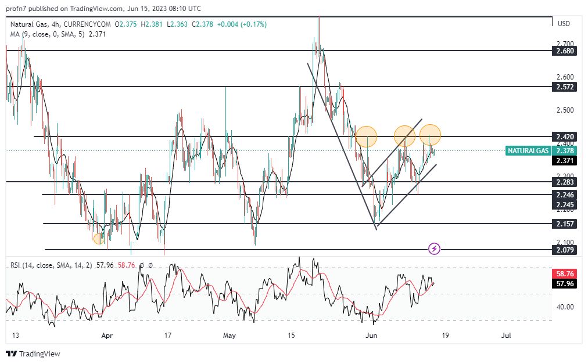Click the MA legend value '2.371'
Image resolution: width=588 pixels, height=364 pixels.
97,34
